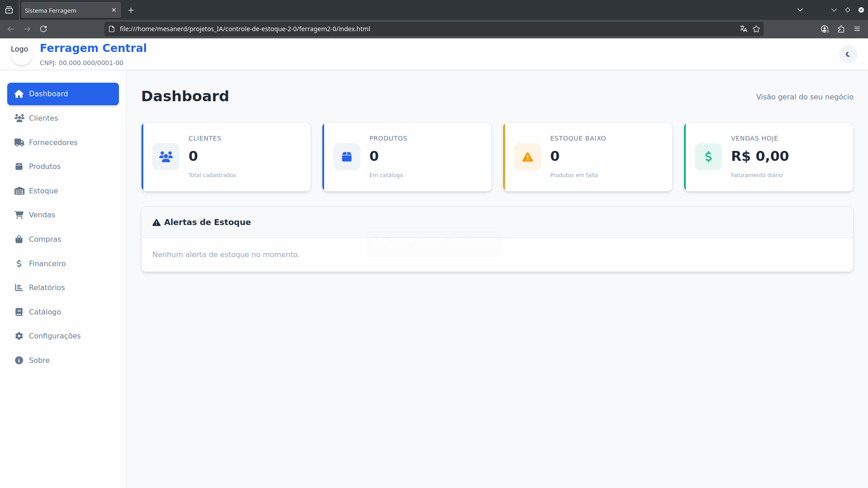868x488 pixels.
Task: Click the Vendas Hoje dollar icon
Action: 708,157
